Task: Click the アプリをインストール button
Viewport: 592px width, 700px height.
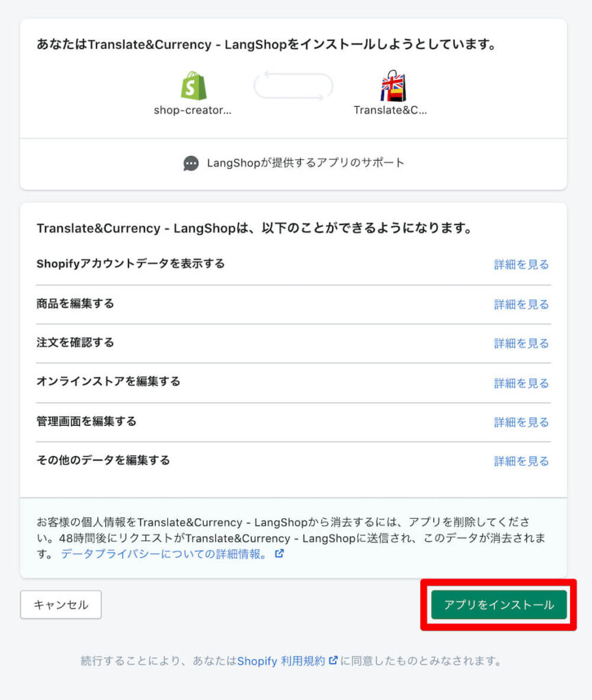Action: tap(499, 604)
